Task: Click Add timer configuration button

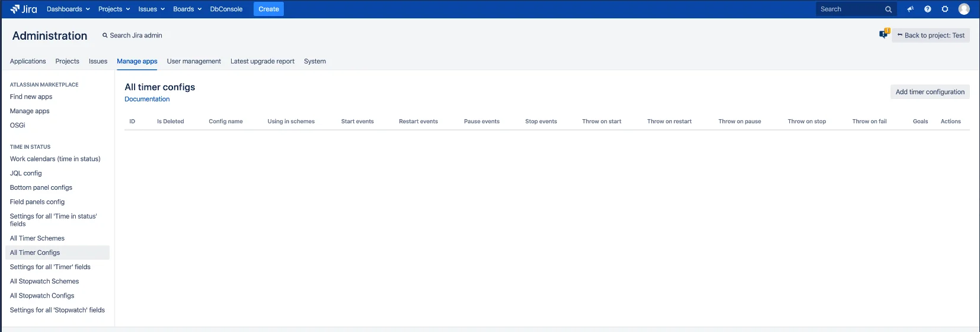Action: 930,92
